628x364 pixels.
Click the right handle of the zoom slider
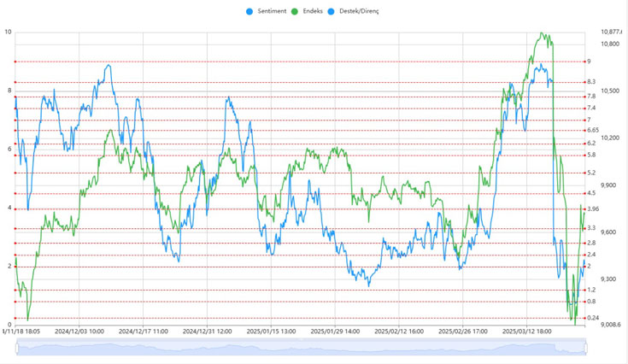click(586, 346)
